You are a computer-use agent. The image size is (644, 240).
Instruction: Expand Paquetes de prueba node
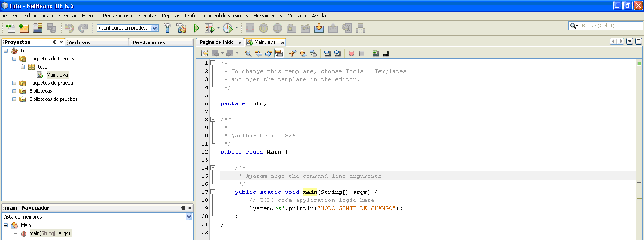14,83
